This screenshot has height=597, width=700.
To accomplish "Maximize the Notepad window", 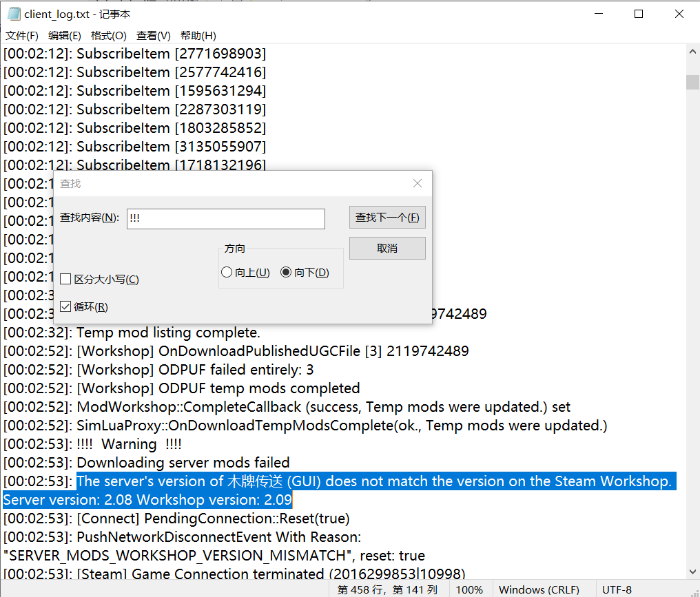I will [639, 14].
